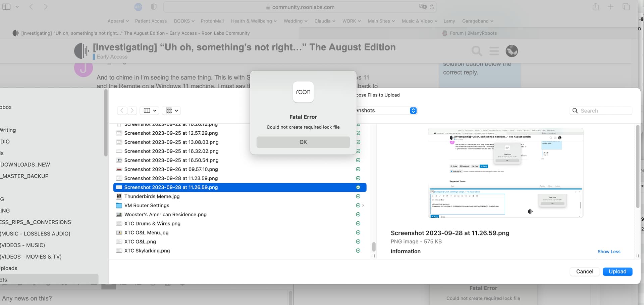Viewport: 644px width, 305px height.
Task: Open the Patient Access bookmark
Action: pyautogui.click(x=151, y=21)
